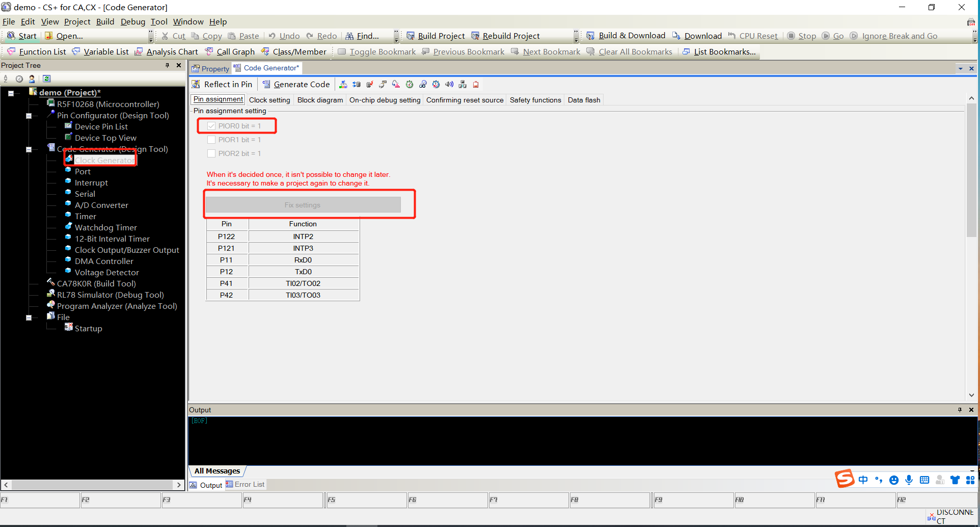980x527 pixels.
Task: Click the Reflect in Pin button
Action: pyautogui.click(x=222, y=85)
